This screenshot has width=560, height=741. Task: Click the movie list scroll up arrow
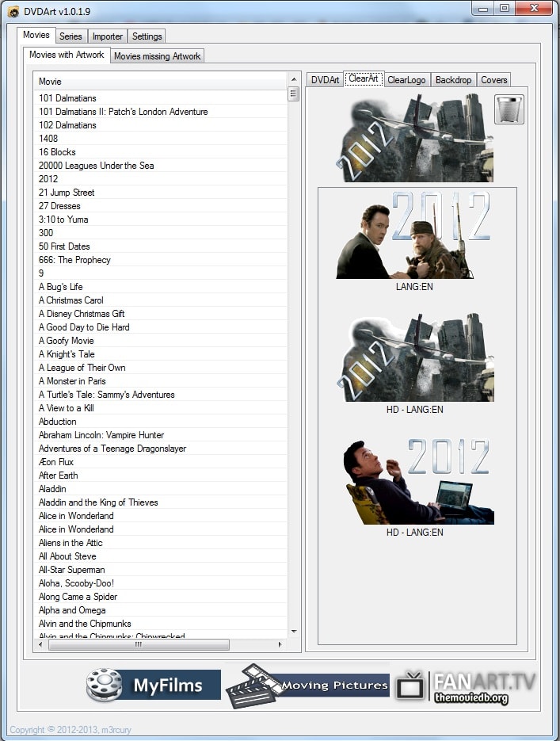294,79
